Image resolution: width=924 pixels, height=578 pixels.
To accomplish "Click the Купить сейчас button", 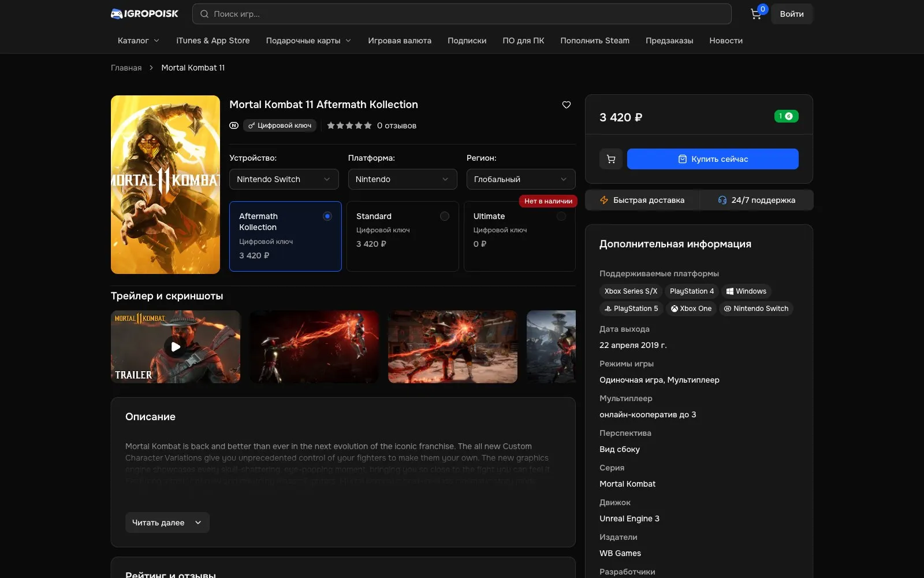I will 713,159.
